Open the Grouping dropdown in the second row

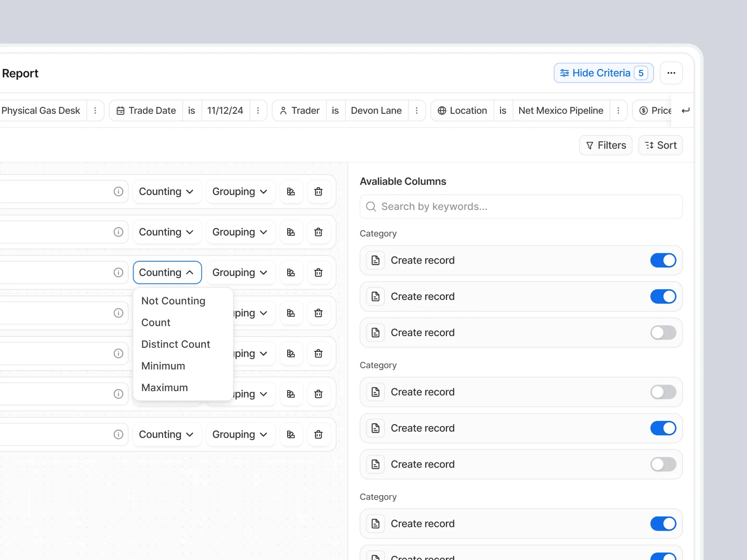click(x=240, y=232)
